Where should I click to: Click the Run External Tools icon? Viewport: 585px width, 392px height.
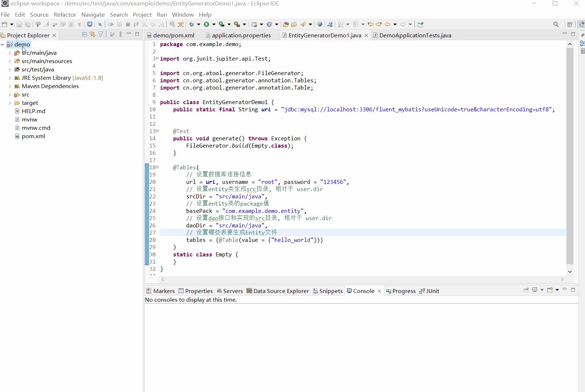click(x=237, y=24)
